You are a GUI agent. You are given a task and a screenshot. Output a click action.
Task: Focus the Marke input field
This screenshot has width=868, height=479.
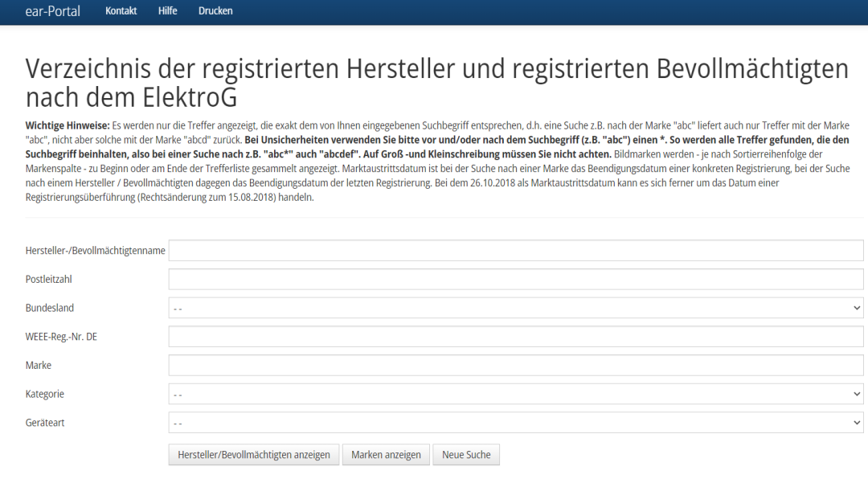(x=516, y=366)
